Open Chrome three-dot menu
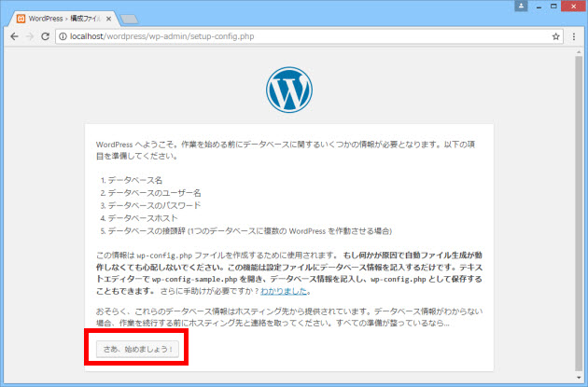 tap(574, 36)
